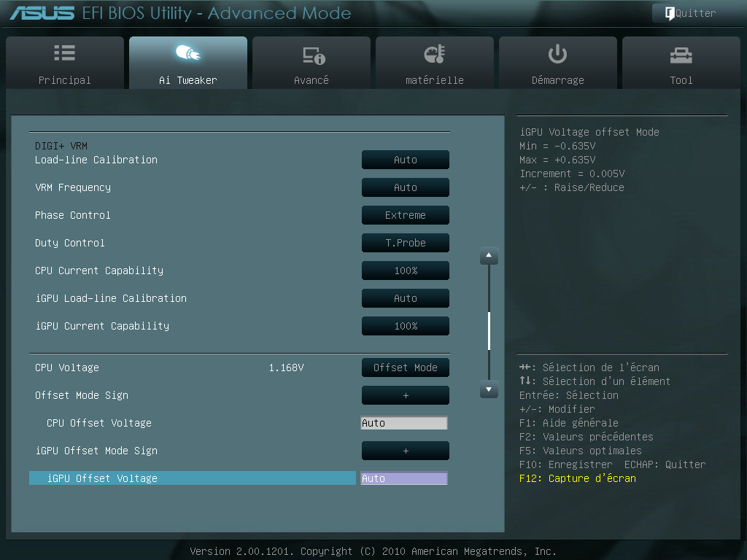Click the Ai Tweaker comet icon
Image resolution: width=747 pixels, height=560 pixels.
click(x=187, y=52)
